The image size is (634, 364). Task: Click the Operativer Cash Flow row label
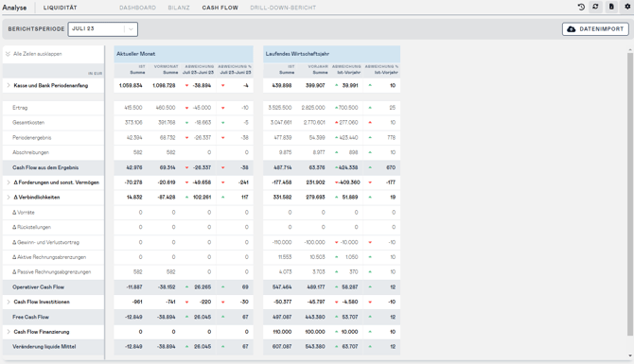click(x=39, y=287)
